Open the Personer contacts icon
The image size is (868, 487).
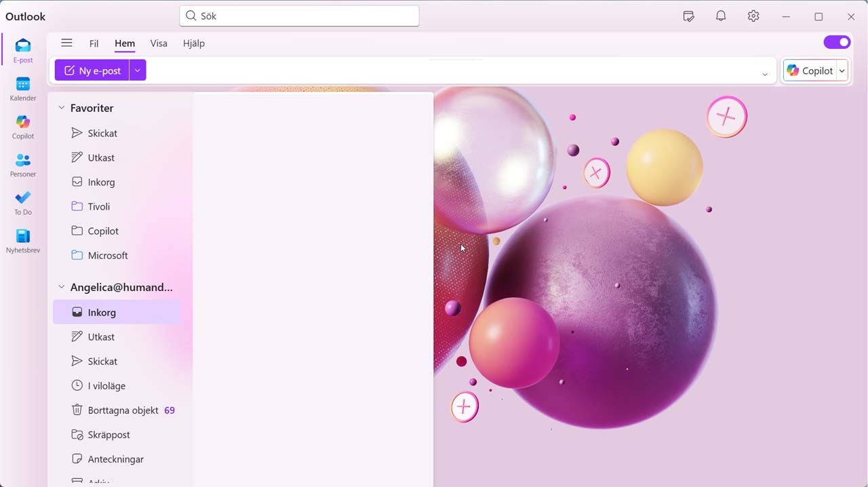(x=23, y=164)
